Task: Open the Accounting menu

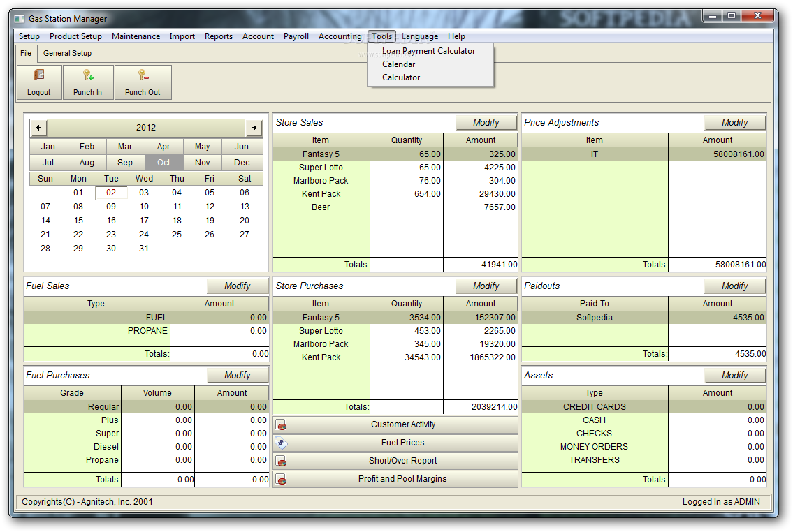Action: click(x=340, y=36)
